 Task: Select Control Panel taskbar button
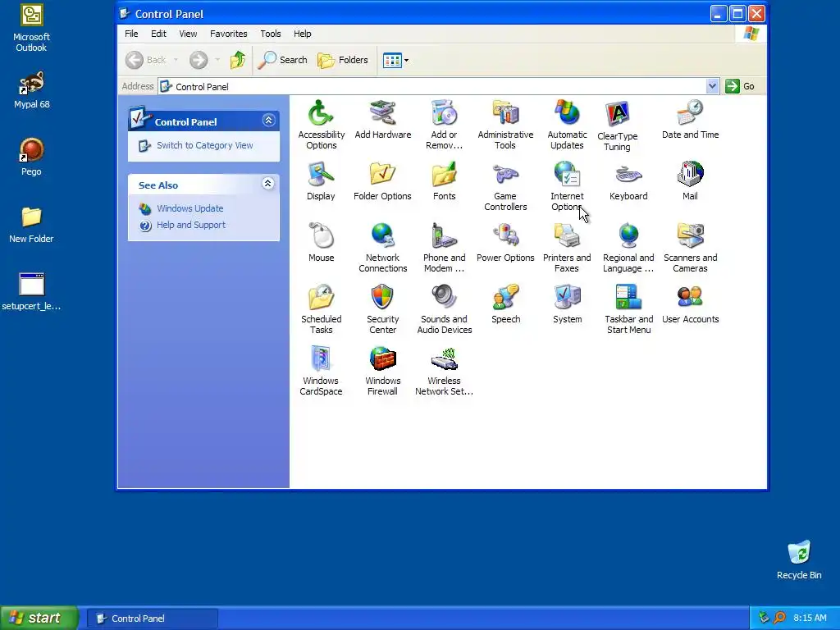tap(152, 619)
